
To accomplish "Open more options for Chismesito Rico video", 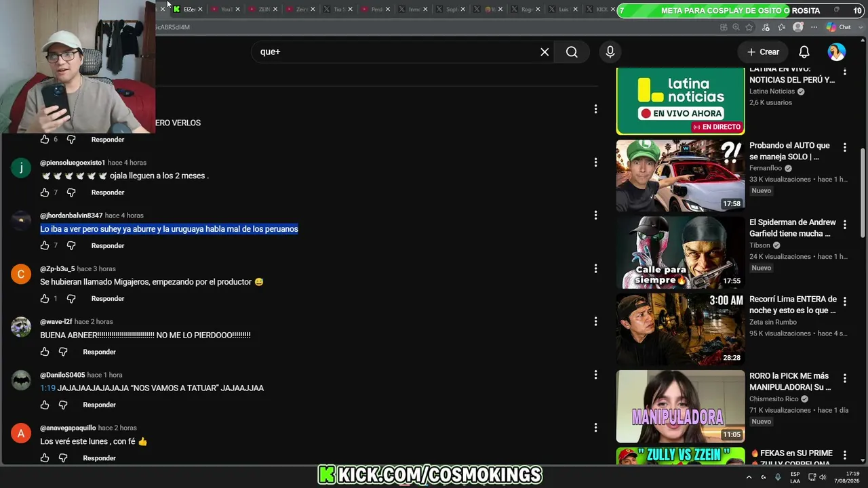I will (845, 378).
